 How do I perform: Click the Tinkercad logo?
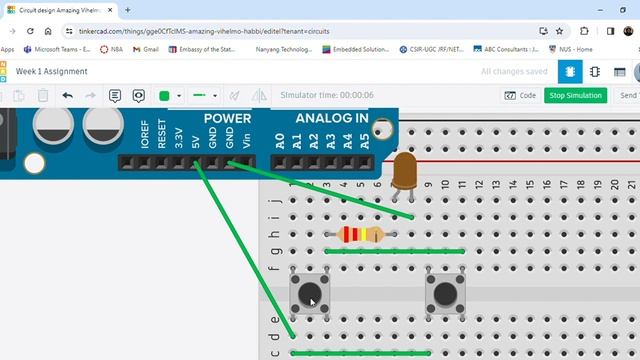(x=3, y=71)
